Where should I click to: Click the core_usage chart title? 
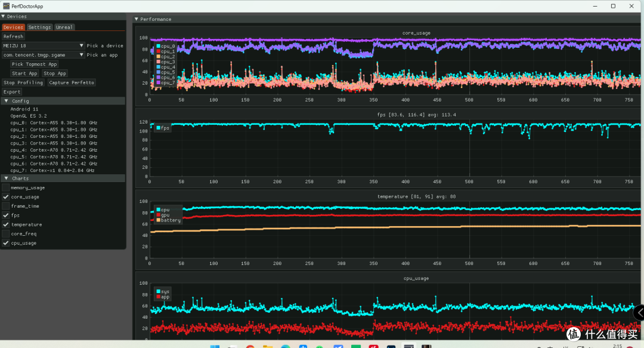pyautogui.click(x=416, y=33)
